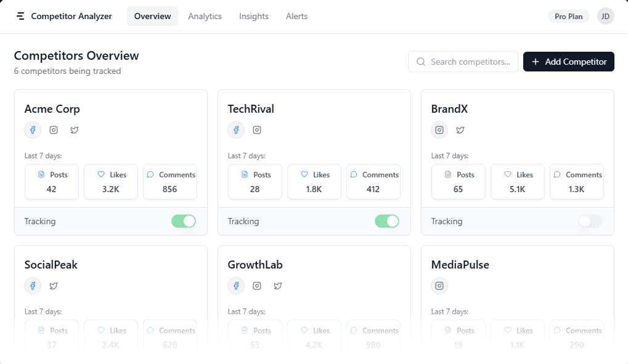Select the Facebook icon on Acme Corp card
The image size is (628, 364).
click(33, 130)
